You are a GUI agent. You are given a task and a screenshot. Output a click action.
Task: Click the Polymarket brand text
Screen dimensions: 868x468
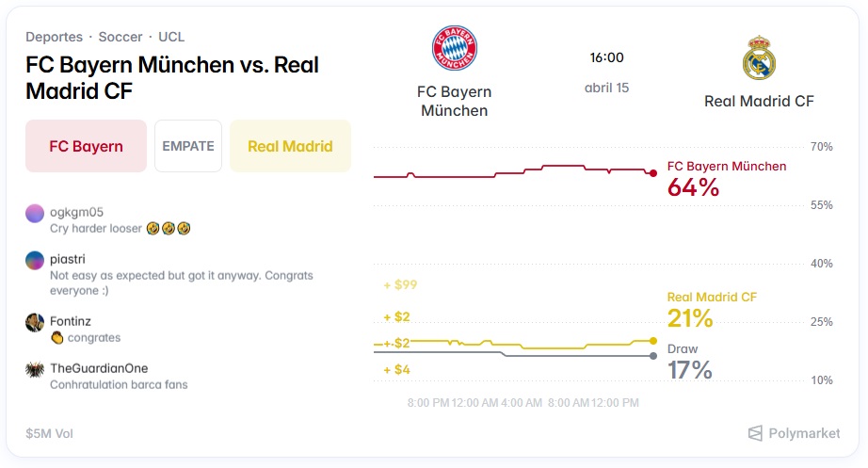(804, 433)
